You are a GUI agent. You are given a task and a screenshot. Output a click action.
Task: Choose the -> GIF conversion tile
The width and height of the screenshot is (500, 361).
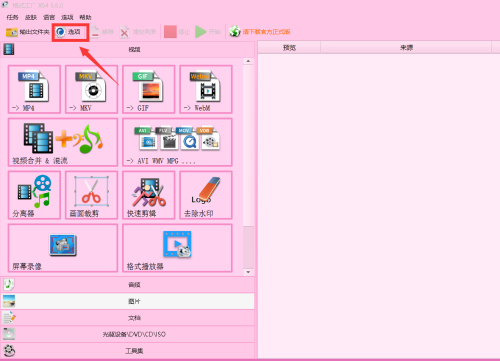click(149, 89)
